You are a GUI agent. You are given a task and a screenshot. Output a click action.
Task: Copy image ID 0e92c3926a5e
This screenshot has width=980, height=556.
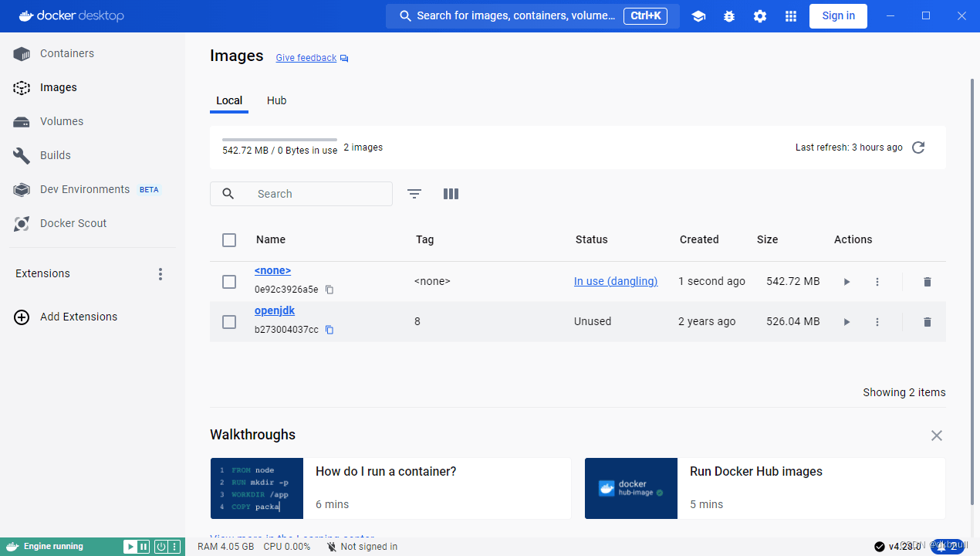tap(329, 290)
